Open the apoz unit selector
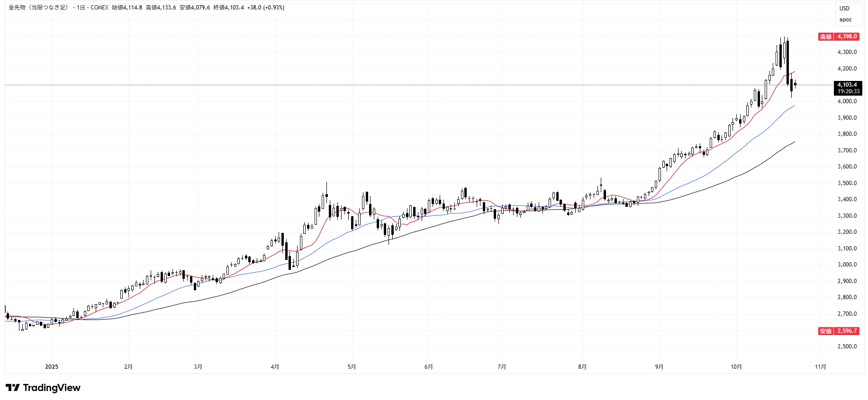 [x=845, y=20]
